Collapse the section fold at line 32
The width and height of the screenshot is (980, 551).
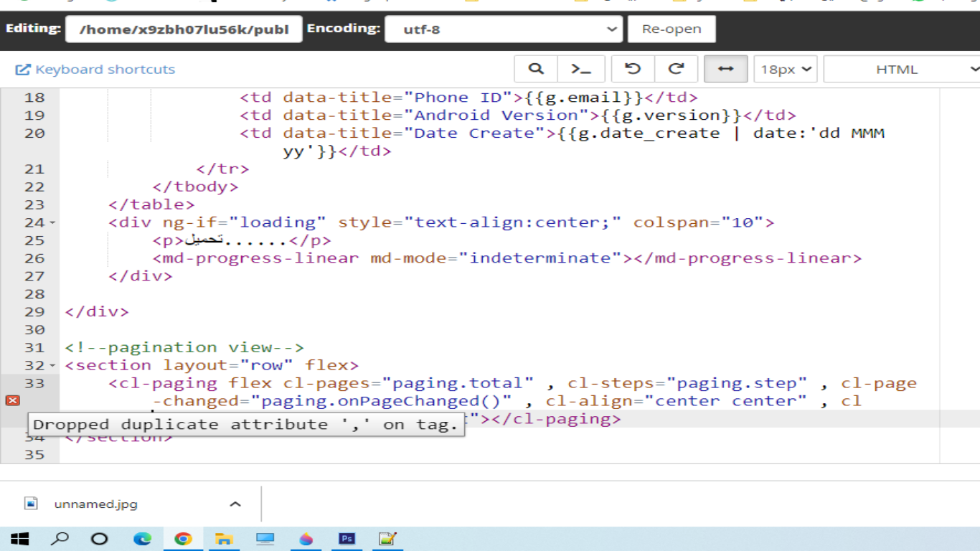click(x=52, y=366)
